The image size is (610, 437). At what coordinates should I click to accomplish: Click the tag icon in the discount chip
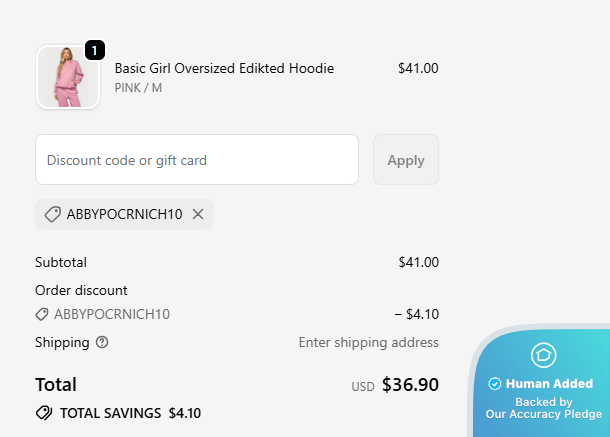pyautogui.click(x=53, y=214)
